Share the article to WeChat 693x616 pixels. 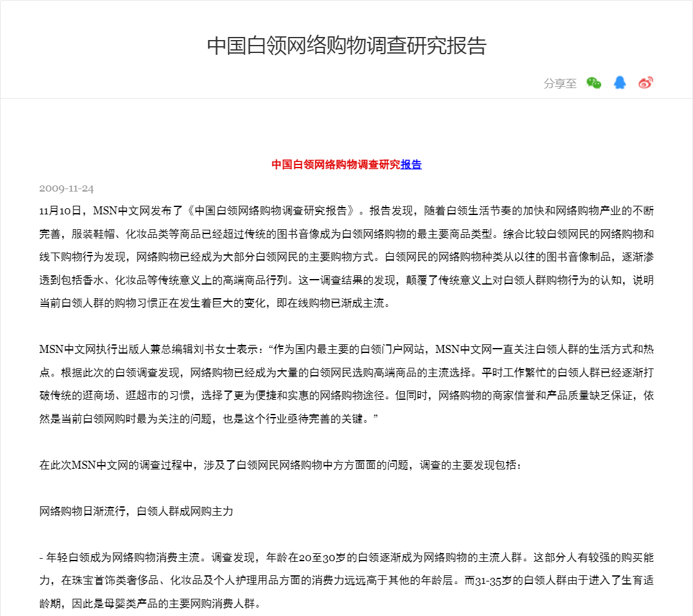coord(594,83)
